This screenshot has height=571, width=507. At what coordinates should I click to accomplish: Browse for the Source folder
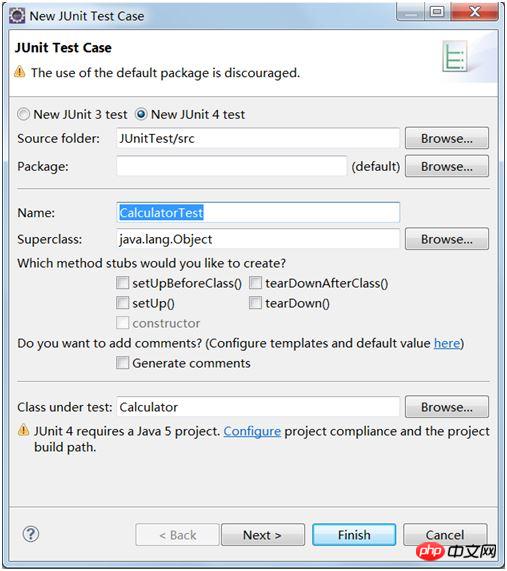447,138
